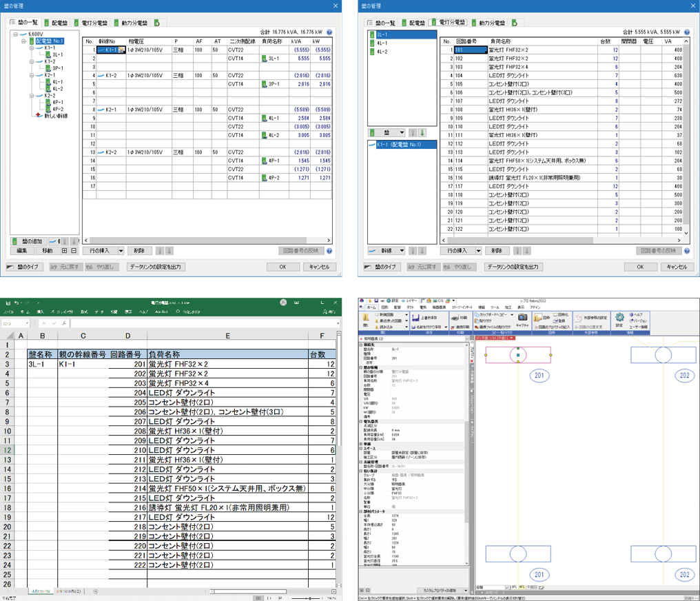
Task: Switch to the 電気 tab in Rebro ribbon
Action: (x=423, y=307)
